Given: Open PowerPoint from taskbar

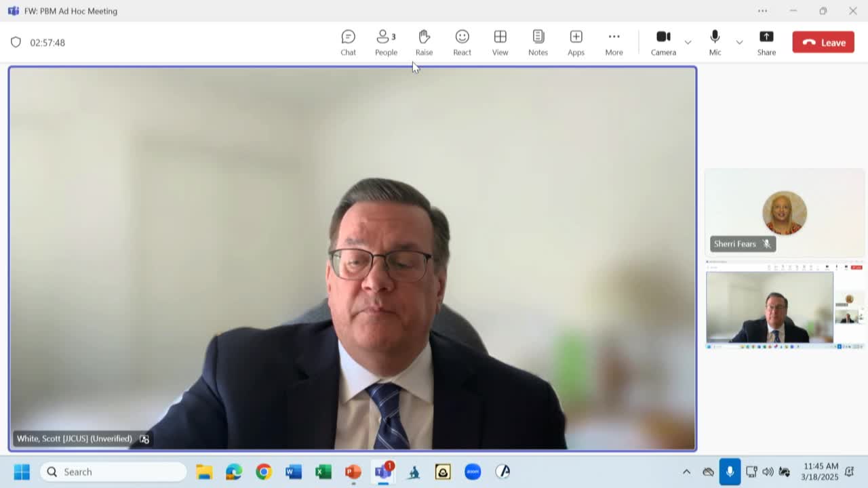Looking at the screenshot, I should point(353,472).
